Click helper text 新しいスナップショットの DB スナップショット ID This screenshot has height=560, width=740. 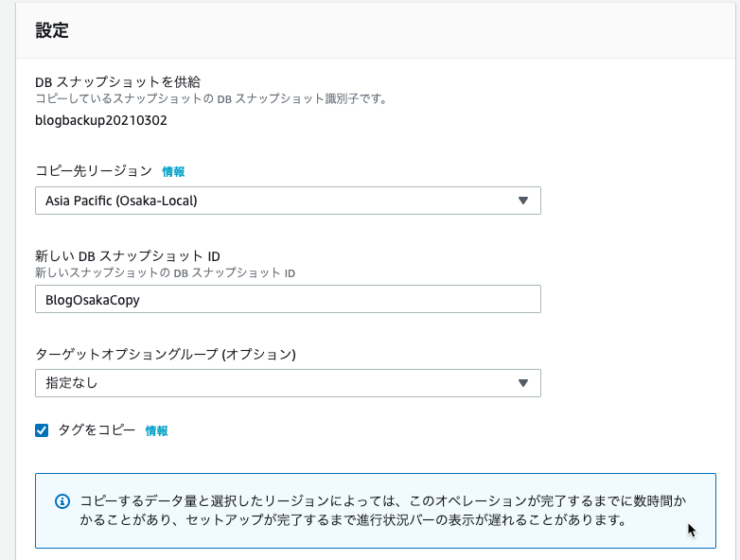(166, 273)
